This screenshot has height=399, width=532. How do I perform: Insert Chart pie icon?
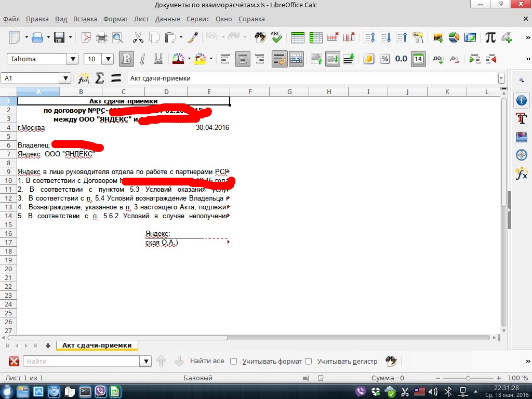(x=454, y=37)
